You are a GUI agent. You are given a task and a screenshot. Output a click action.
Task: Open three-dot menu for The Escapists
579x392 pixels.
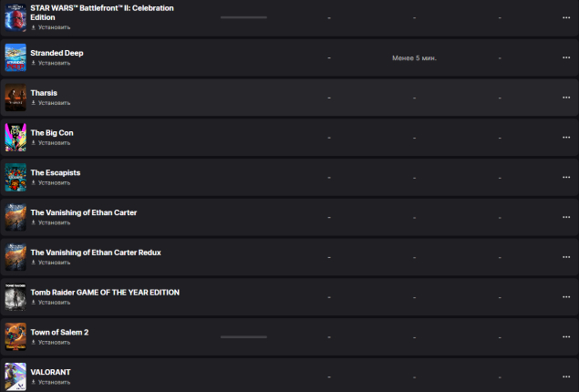click(x=566, y=177)
